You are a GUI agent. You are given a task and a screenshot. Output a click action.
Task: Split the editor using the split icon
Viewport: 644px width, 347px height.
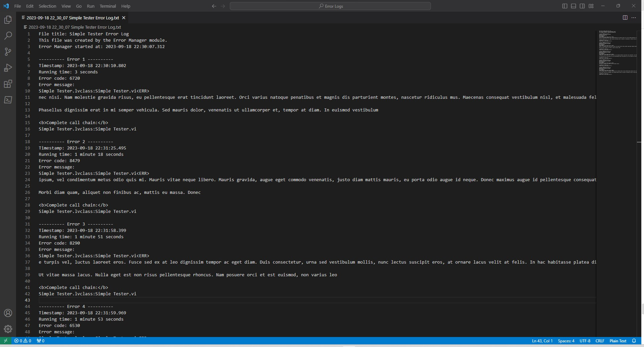[x=625, y=18]
